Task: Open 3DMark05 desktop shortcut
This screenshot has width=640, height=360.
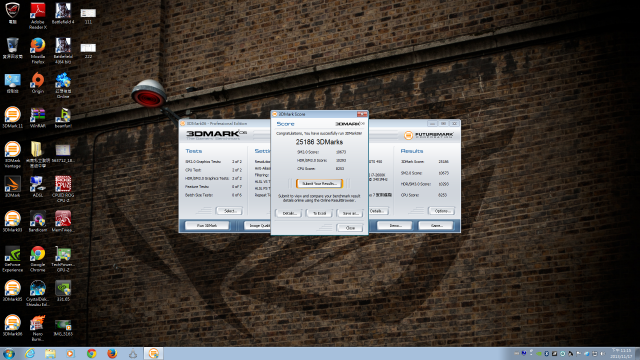Action: (x=13, y=291)
